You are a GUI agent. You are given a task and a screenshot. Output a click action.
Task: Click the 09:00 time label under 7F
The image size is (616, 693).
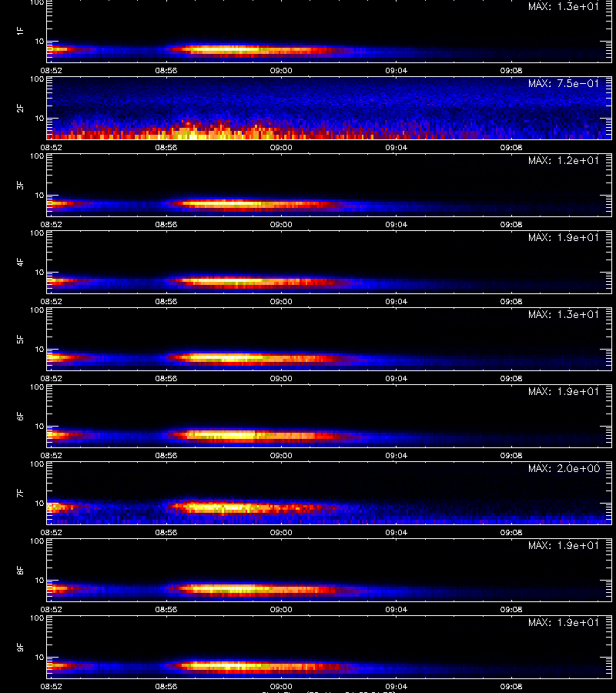pyautogui.click(x=281, y=533)
